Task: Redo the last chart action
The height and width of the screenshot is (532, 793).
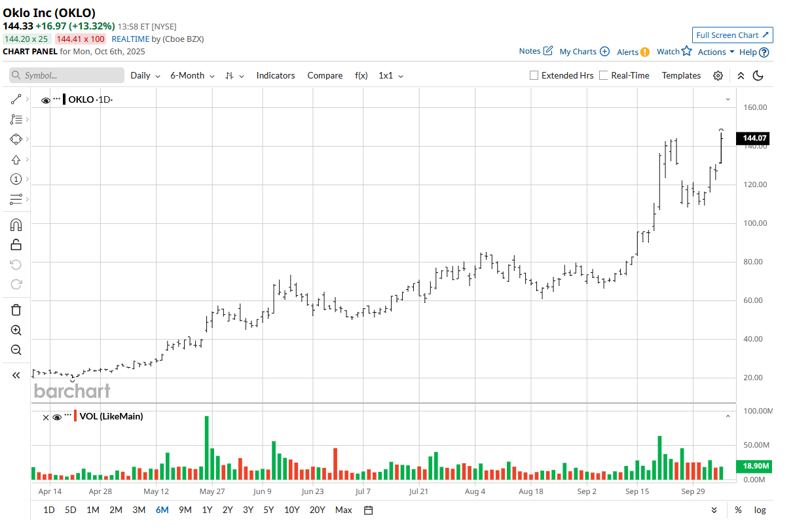Action: [x=16, y=284]
